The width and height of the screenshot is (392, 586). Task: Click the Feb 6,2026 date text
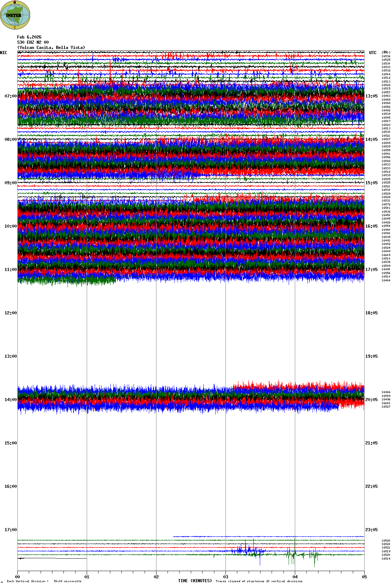[x=29, y=37]
